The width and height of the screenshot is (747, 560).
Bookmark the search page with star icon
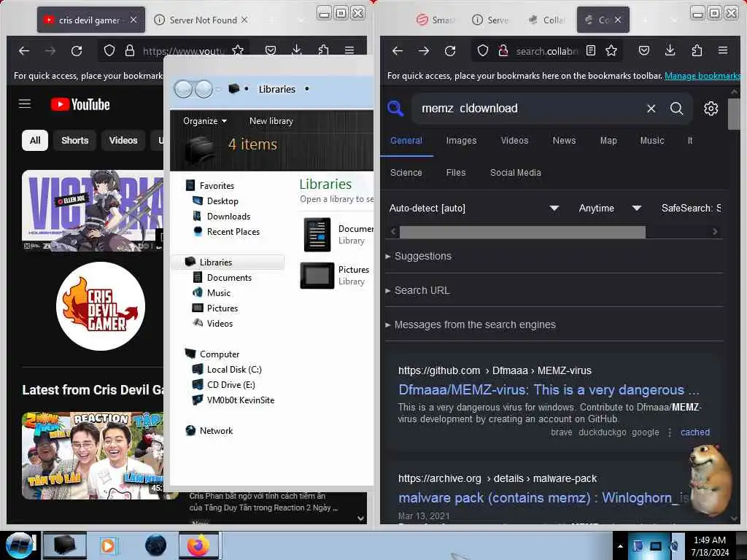click(x=611, y=50)
